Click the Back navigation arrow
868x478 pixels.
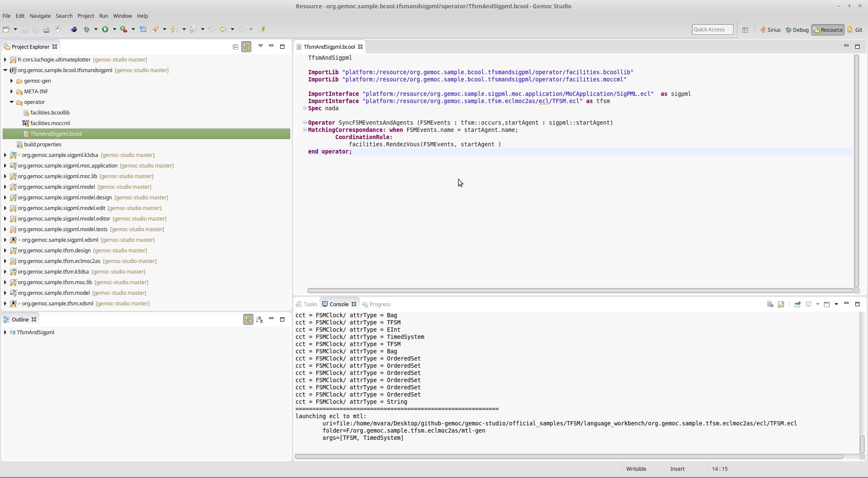tap(223, 29)
